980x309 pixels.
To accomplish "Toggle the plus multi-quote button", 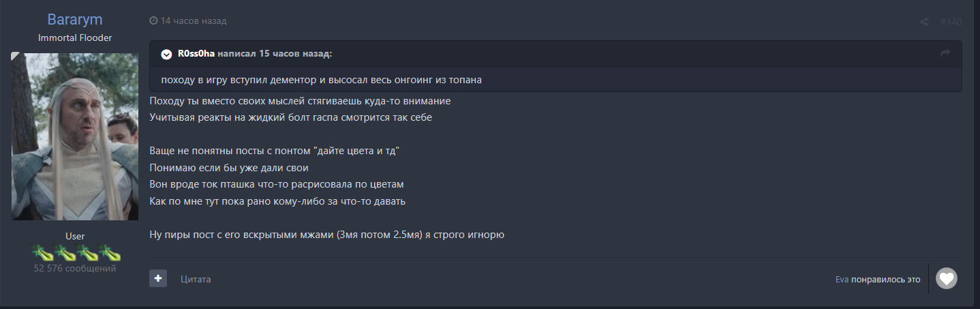I will pyautogui.click(x=158, y=278).
